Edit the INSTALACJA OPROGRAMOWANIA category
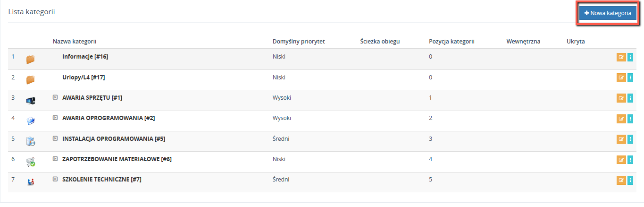644x207 pixels. (621, 139)
